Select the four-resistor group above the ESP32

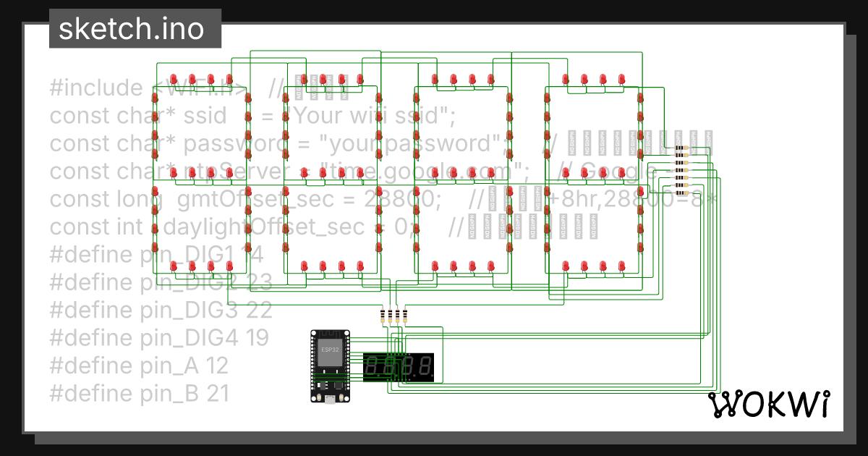(x=393, y=315)
